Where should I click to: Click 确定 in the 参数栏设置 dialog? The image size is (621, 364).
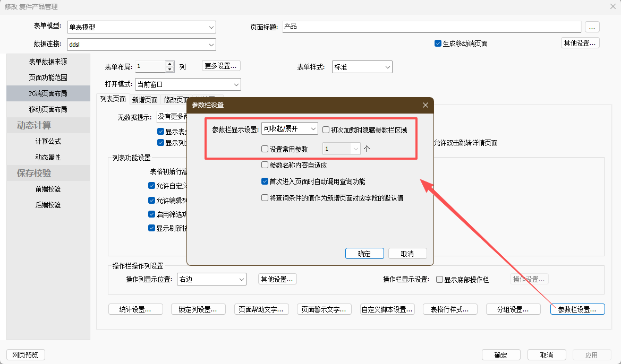(364, 254)
